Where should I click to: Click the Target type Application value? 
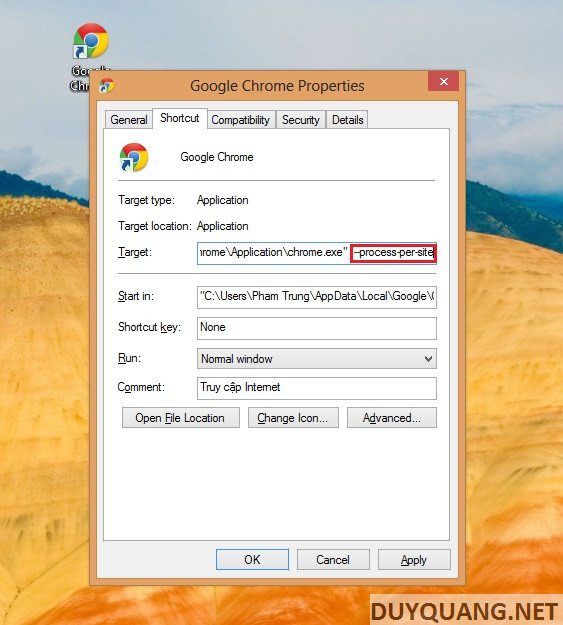pos(222,200)
